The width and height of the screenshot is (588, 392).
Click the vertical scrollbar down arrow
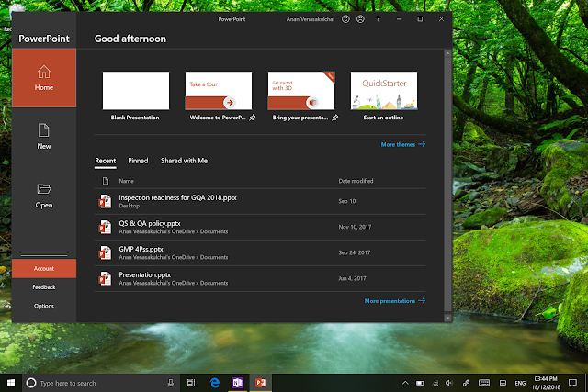447,318
